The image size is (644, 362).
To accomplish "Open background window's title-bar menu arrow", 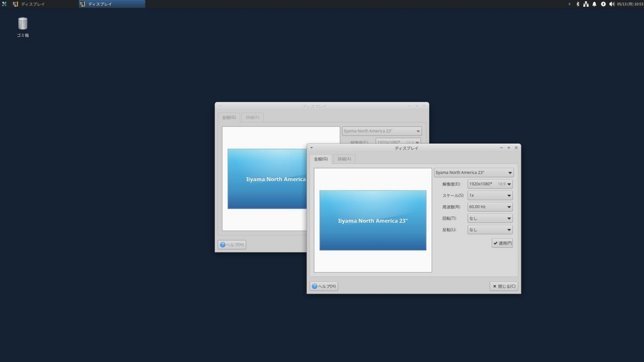I will tap(219, 106).
